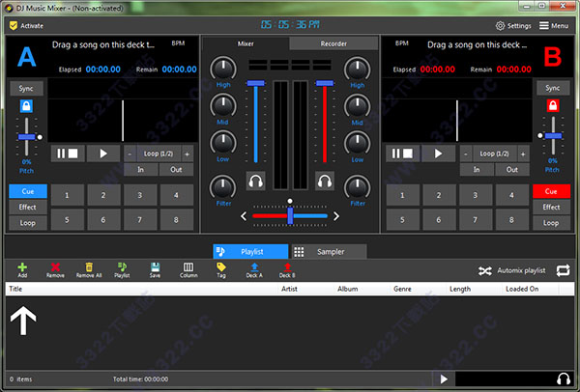This screenshot has height=392, width=580.
Task: Save playlist with floppy disk icon
Action: click(x=155, y=267)
